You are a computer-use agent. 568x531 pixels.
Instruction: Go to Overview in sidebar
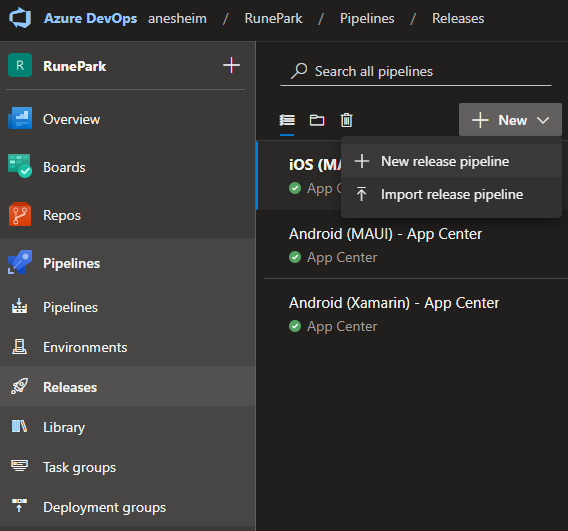click(x=71, y=119)
